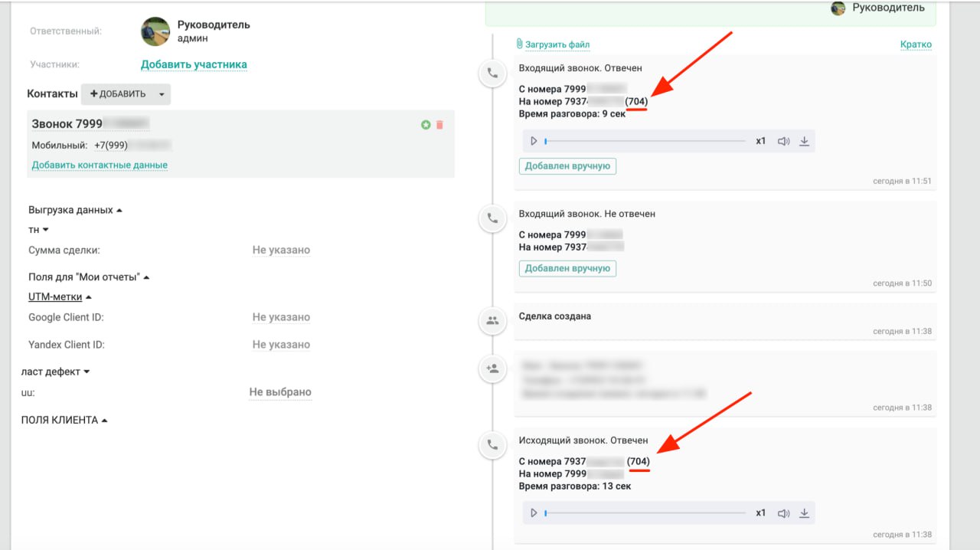The height and width of the screenshot is (550, 980).
Task: Click the Время разговора: 13 сек text
Action: click(575, 486)
